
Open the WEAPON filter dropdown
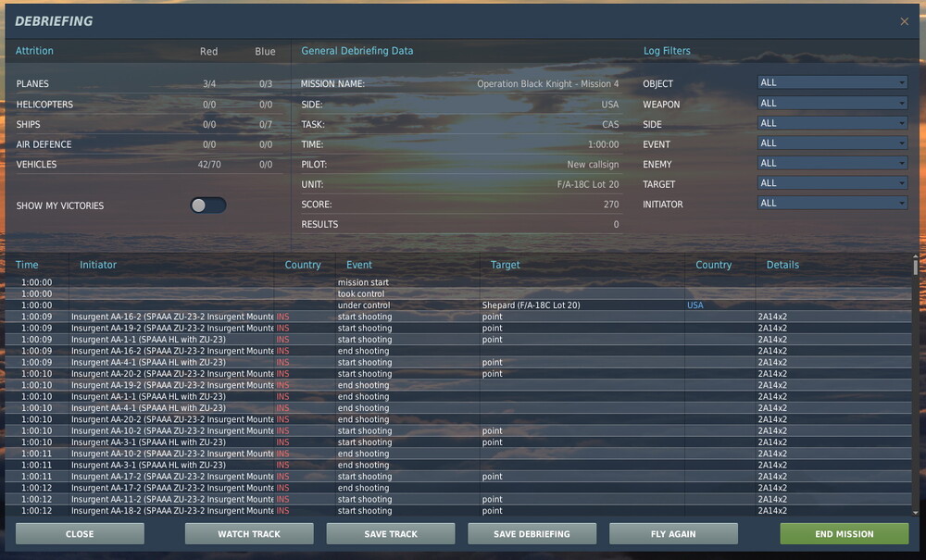[832, 104]
